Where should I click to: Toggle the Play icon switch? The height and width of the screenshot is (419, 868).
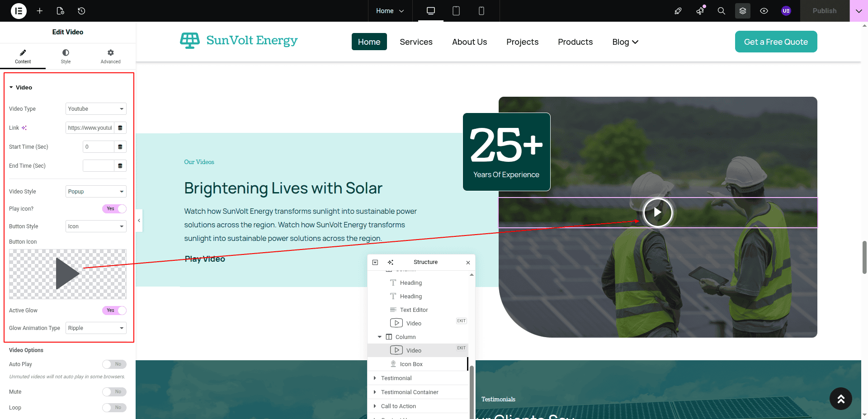114,209
